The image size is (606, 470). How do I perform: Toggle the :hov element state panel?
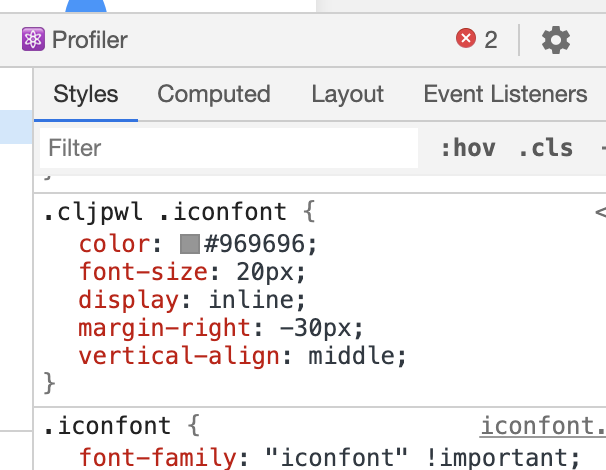(467, 149)
